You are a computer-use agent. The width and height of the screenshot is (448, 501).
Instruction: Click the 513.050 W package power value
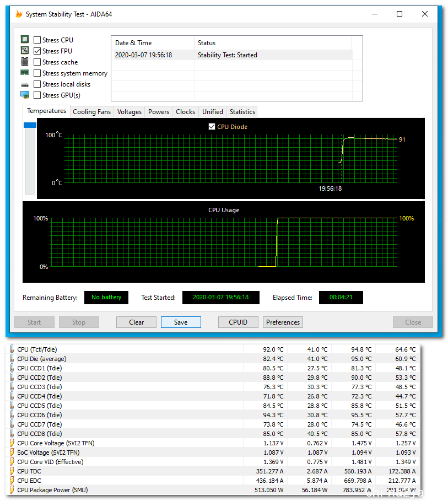(x=269, y=490)
